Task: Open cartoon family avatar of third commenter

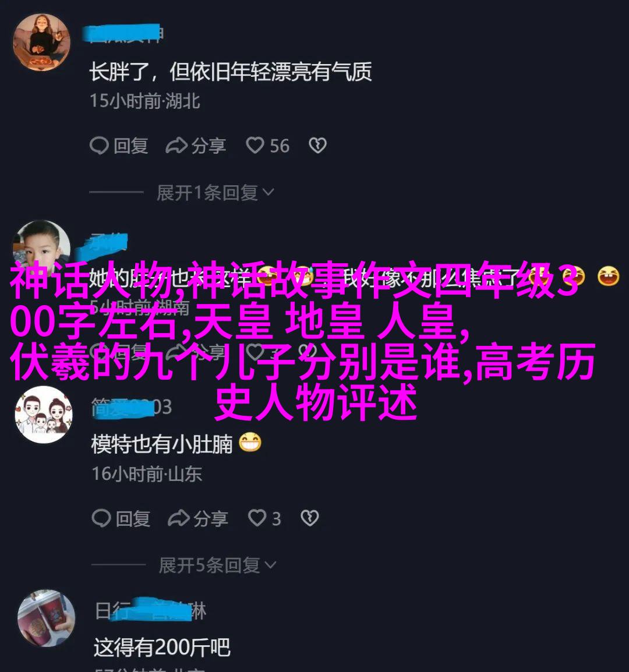Action: point(43,415)
